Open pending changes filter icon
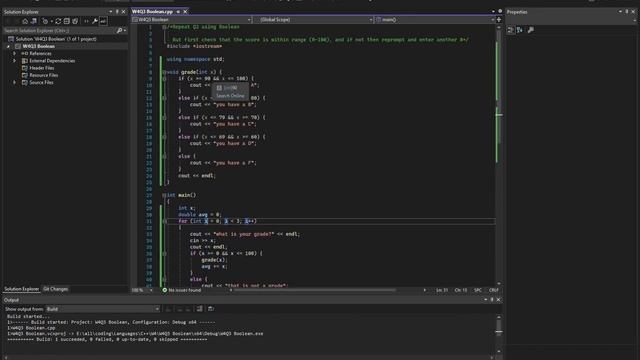This screenshot has height=360, width=640. click(x=45, y=21)
